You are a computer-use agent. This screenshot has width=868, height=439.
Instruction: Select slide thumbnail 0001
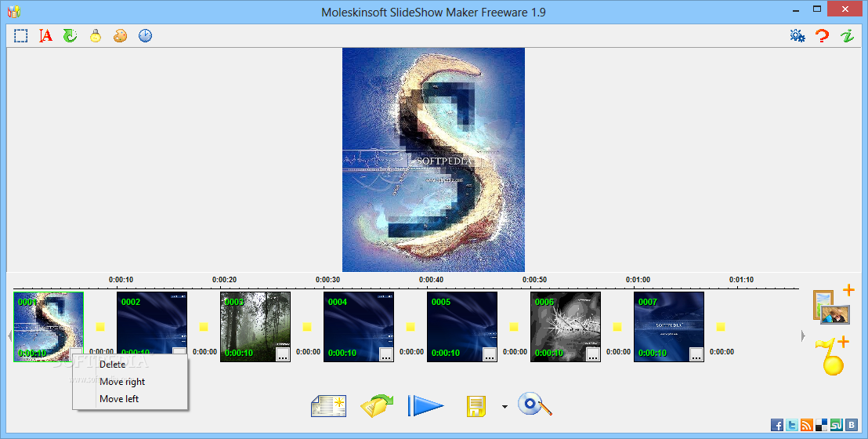49,327
